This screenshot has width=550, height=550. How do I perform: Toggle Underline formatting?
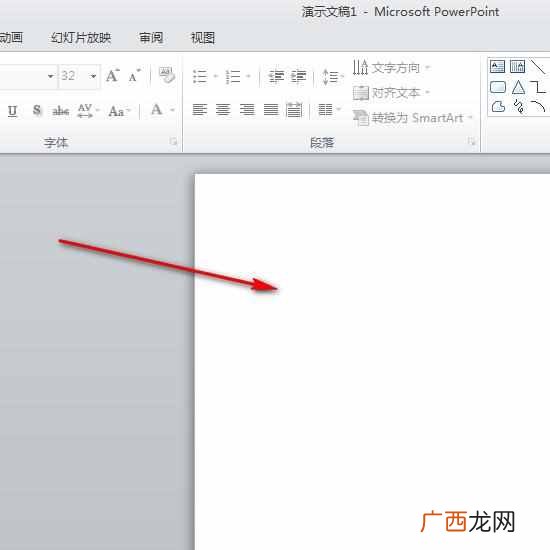click(13, 111)
